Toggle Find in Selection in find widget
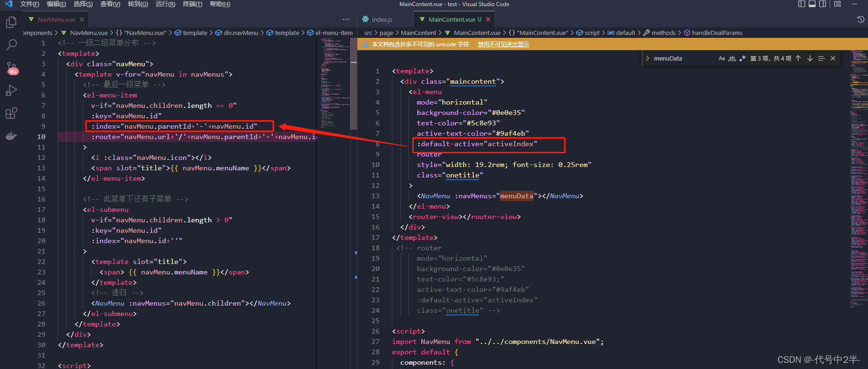 (821, 58)
